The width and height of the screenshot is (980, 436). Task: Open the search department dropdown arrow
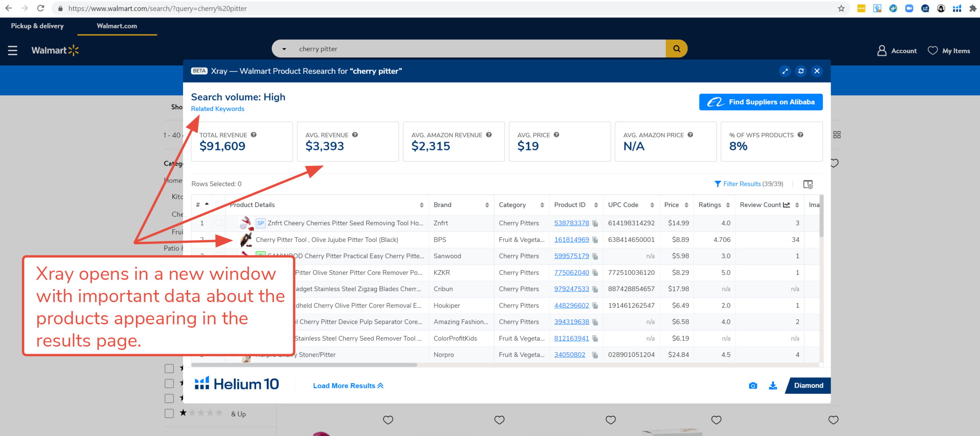(284, 49)
